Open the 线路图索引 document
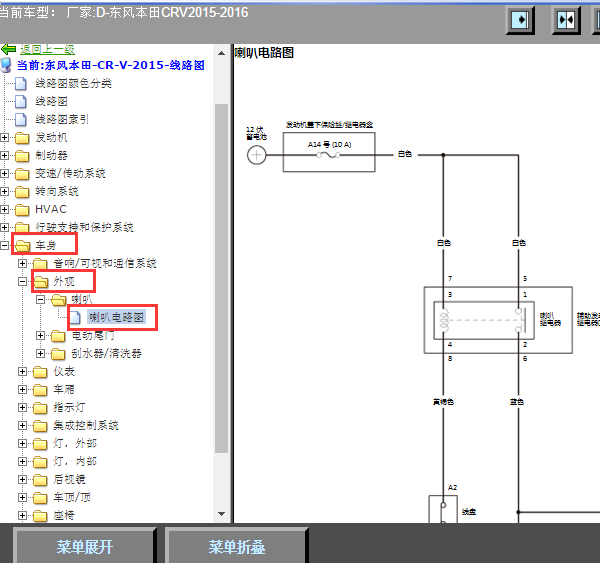 tap(62, 119)
